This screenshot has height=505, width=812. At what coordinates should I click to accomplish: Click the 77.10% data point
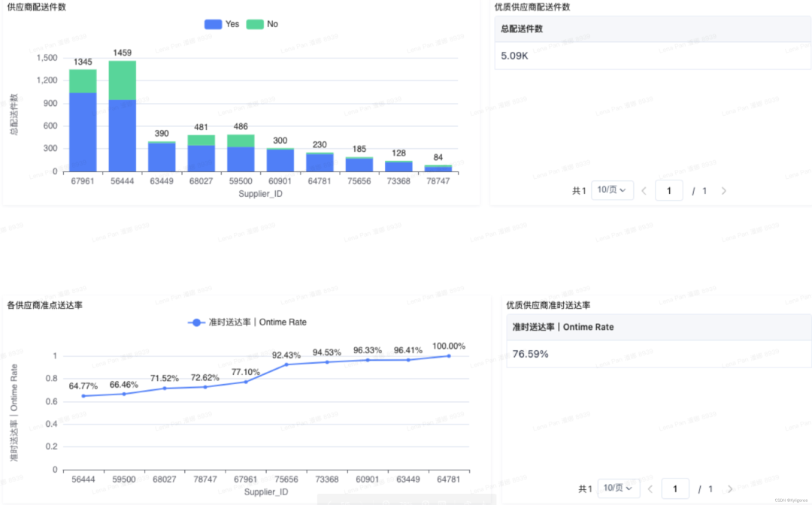pos(246,382)
